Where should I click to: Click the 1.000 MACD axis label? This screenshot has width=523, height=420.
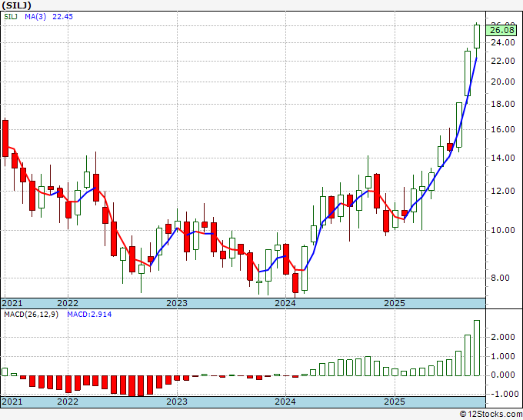tap(503, 356)
